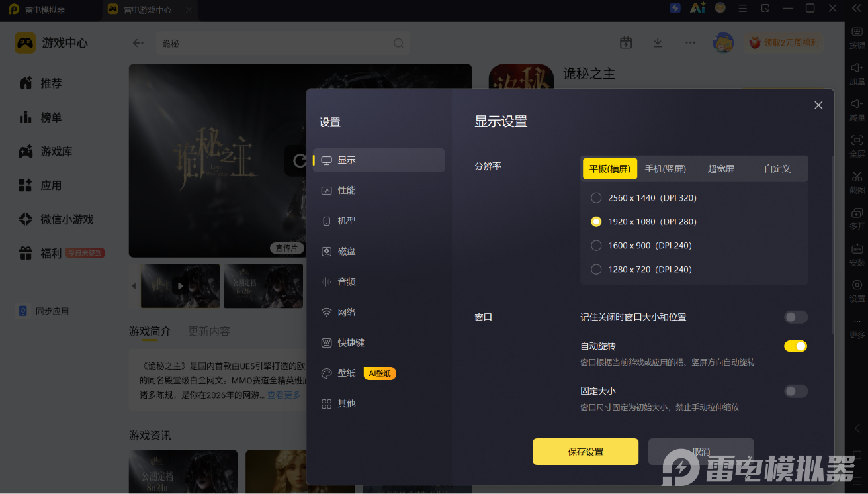
Task: Open 显示 settings category
Action: (x=379, y=160)
